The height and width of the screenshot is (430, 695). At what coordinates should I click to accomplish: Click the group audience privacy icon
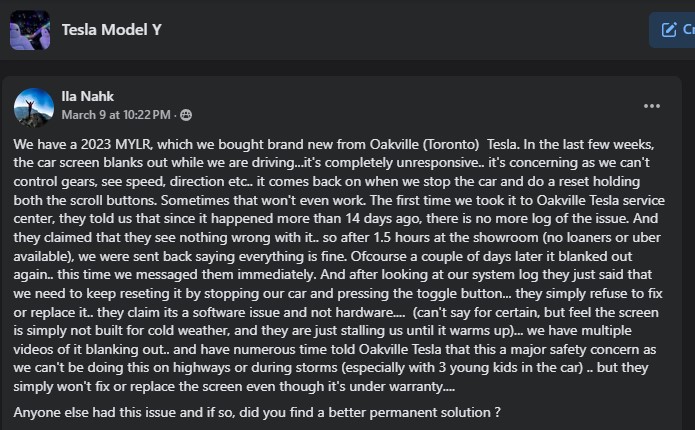point(186,115)
